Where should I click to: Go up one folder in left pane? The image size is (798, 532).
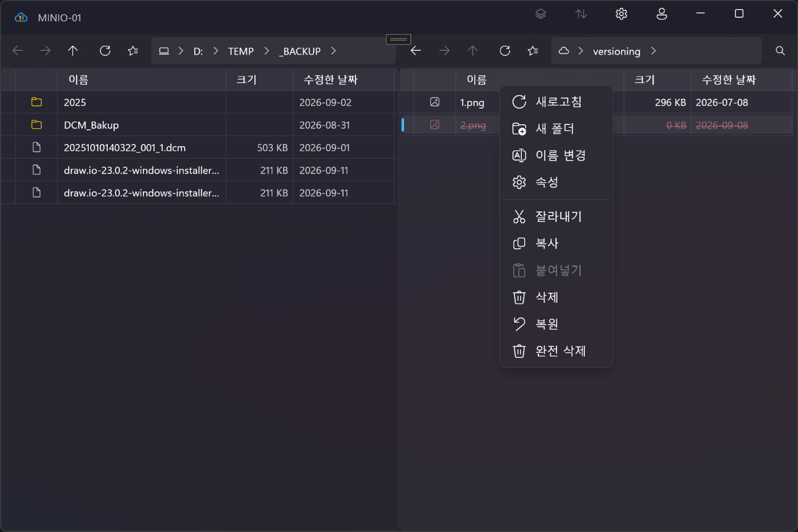tap(73, 51)
